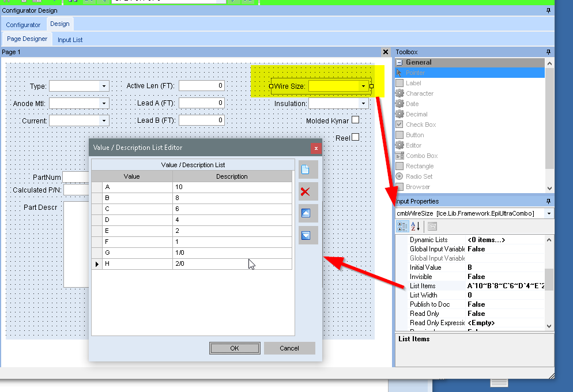Check the Molded Kynar checkbox
The height and width of the screenshot is (392, 573).
pos(355,119)
